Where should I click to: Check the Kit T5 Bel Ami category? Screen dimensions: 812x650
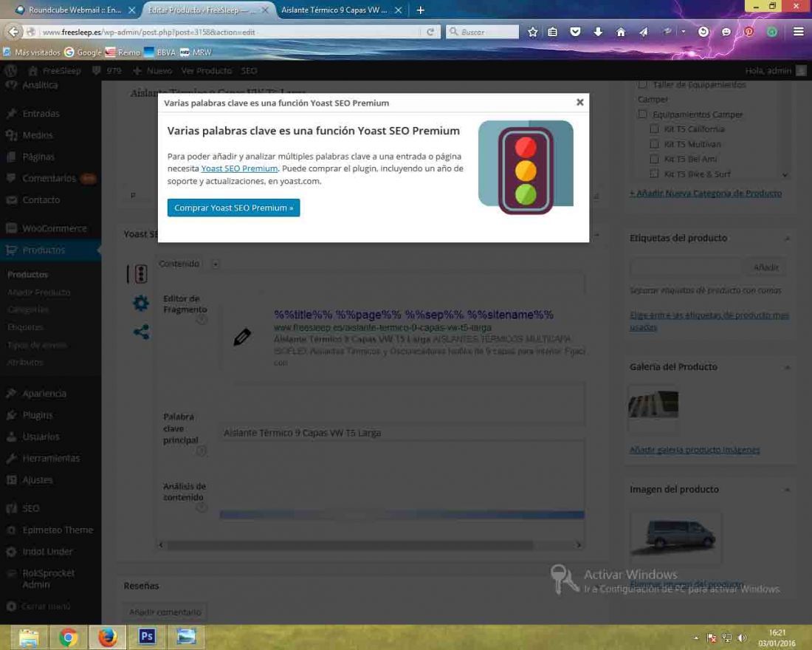pyautogui.click(x=654, y=159)
